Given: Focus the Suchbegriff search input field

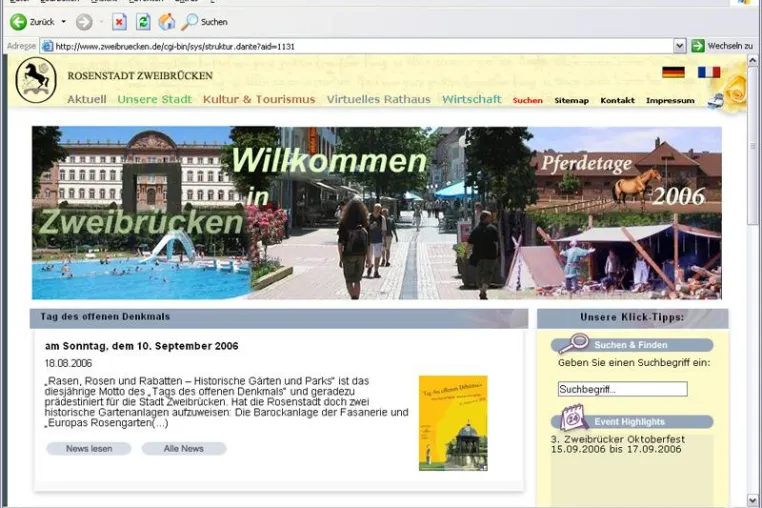Looking at the screenshot, I should point(623,389).
